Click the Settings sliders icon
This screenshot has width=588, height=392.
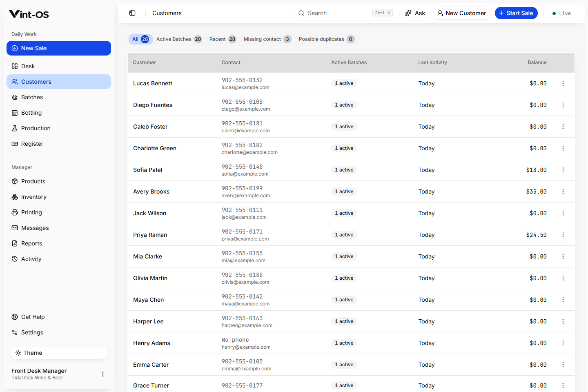tap(15, 332)
